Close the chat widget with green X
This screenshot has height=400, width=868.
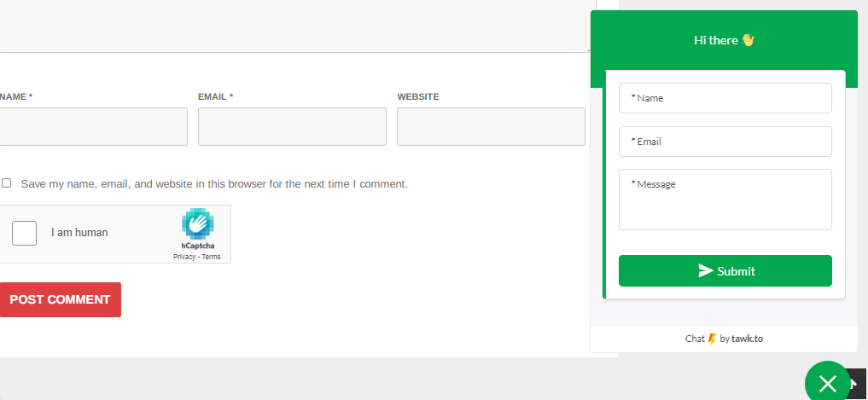coord(827,383)
